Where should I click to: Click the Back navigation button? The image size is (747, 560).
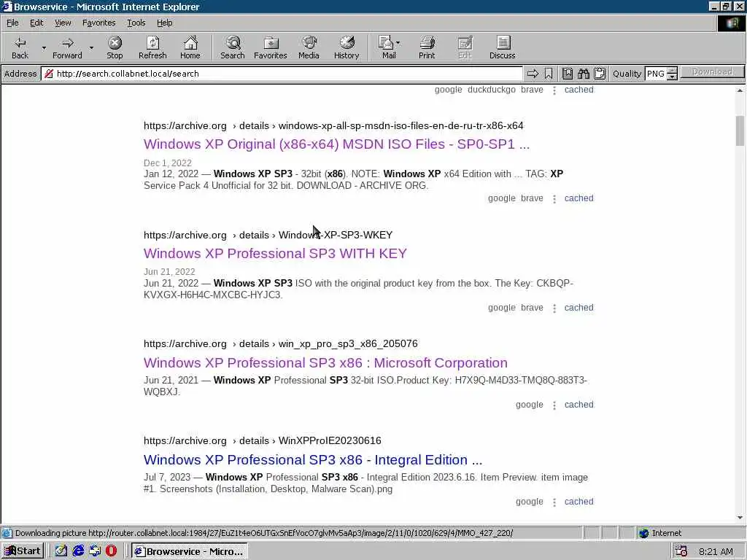click(x=20, y=47)
